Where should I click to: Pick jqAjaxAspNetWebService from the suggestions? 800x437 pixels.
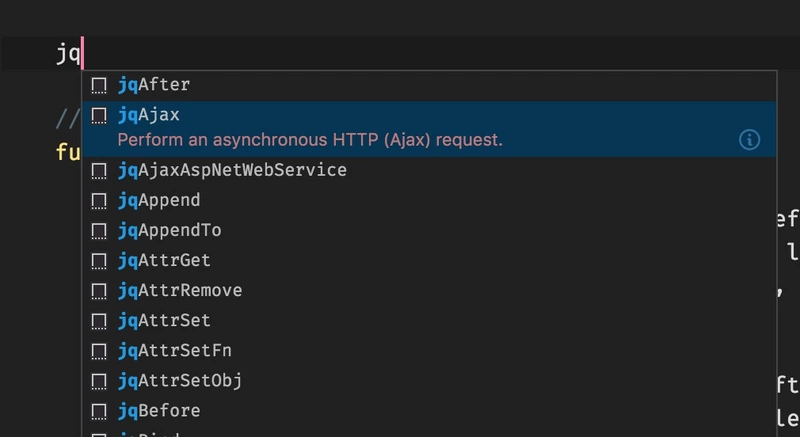coord(232,170)
